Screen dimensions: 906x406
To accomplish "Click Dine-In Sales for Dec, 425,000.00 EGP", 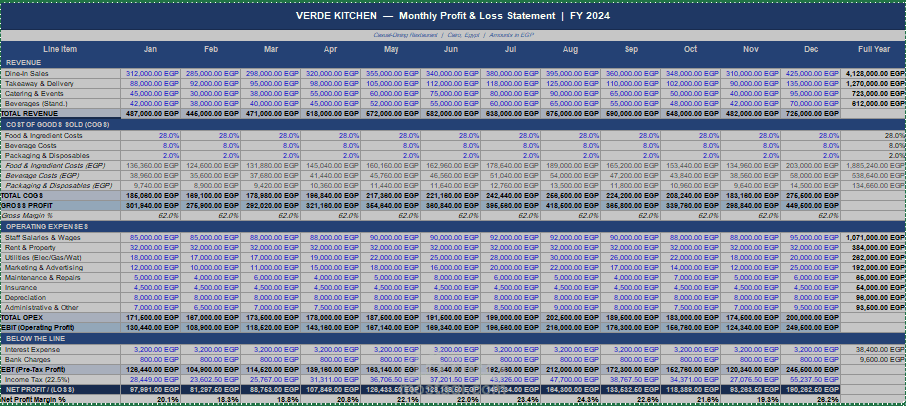I will (x=811, y=74).
